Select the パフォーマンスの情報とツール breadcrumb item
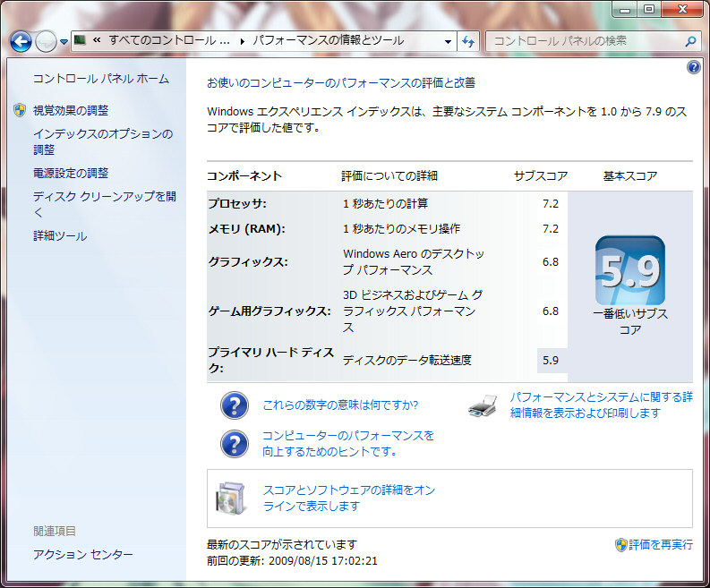Image resolution: width=710 pixels, height=588 pixels. pos(328,41)
